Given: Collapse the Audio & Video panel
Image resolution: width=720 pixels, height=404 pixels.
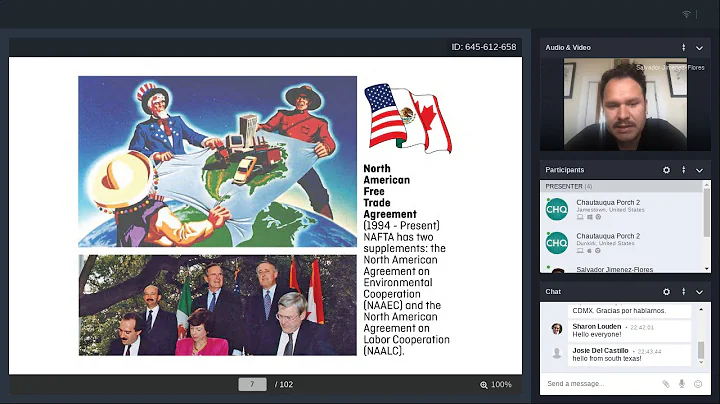Looking at the screenshot, I should pos(699,48).
